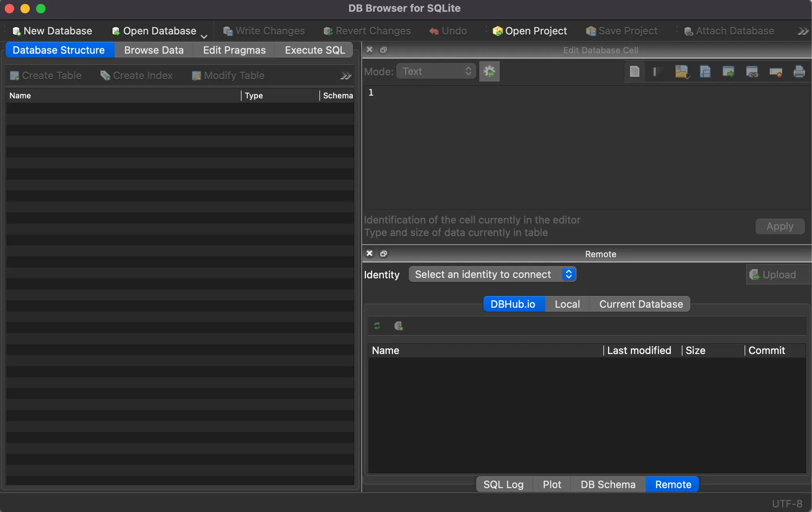Show the SQL Log bottom tab
This screenshot has height=512, width=812.
(x=503, y=484)
